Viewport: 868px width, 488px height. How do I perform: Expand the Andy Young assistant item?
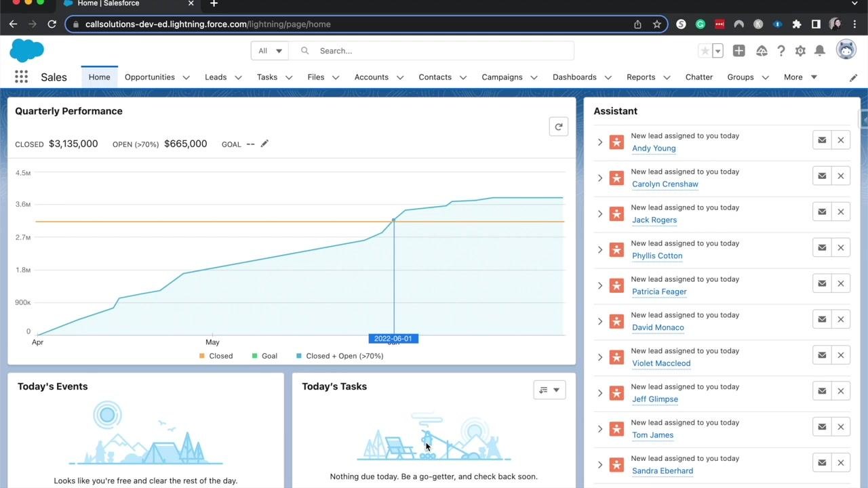pyautogui.click(x=599, y=142)
